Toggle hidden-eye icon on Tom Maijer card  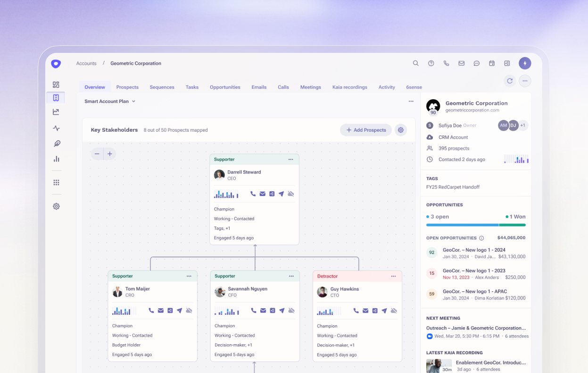pos(189,310)
